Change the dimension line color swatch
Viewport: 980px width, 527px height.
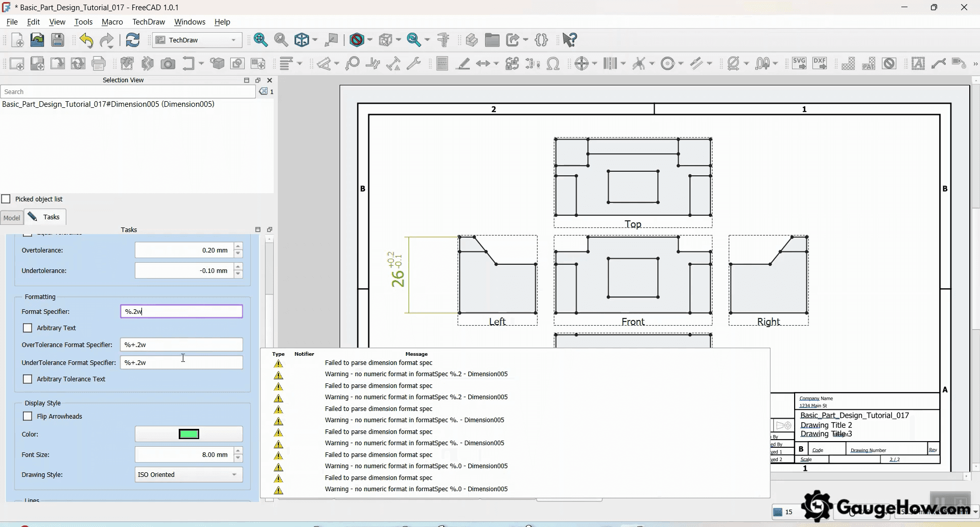(188, 434)
